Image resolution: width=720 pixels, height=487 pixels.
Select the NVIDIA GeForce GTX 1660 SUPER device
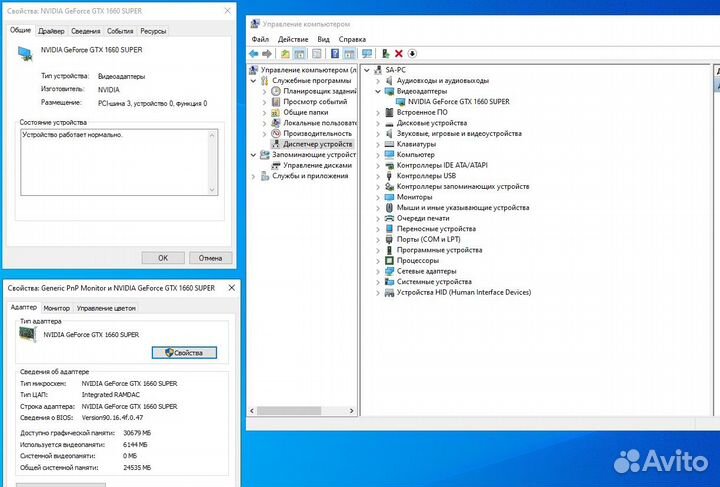click(458, 101)
